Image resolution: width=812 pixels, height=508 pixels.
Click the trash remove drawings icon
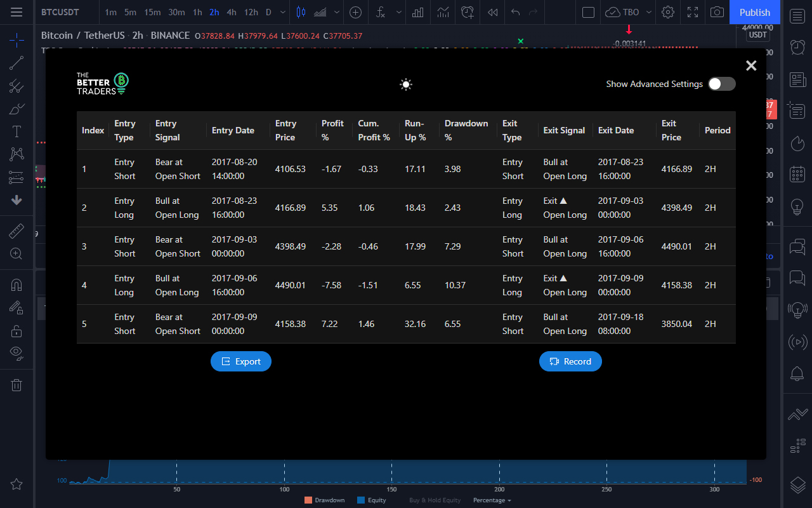[16, 384]
